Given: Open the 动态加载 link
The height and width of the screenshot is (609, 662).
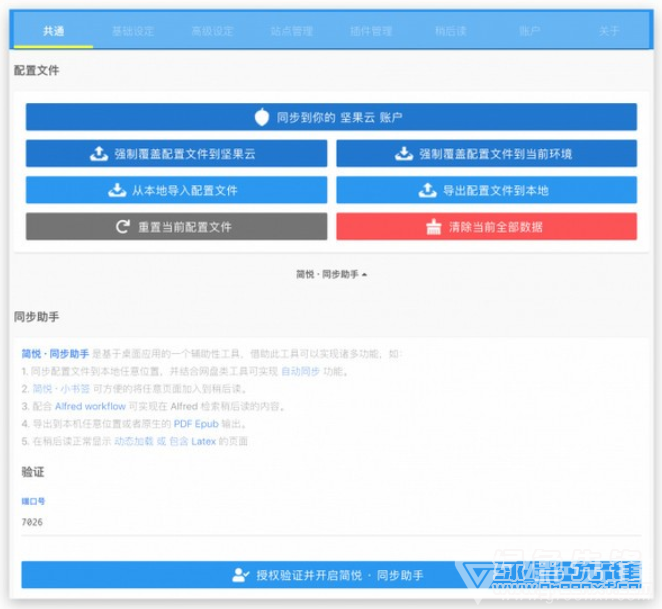Looking at the screenshot, I should click(134, 441).
